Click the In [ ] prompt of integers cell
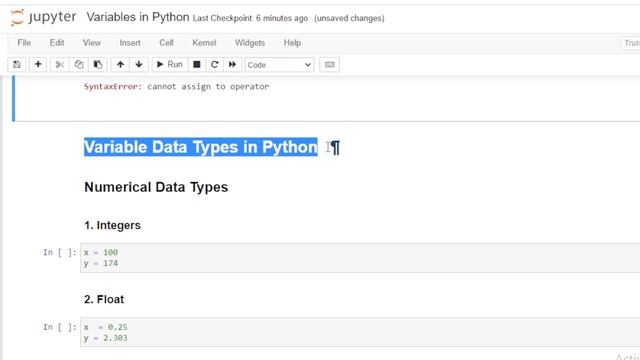Image resolution: width=640 pixels, height=360 pixels. pos(60,252)
